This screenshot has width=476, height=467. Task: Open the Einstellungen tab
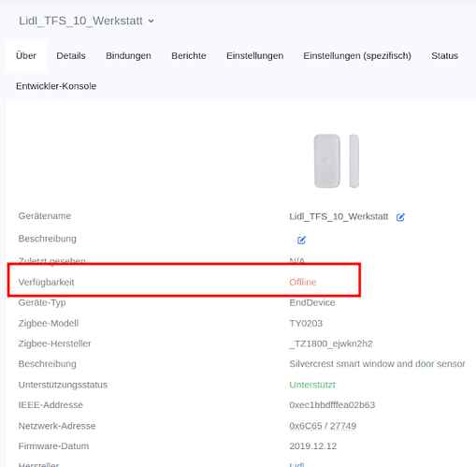pyautogui.click(x=254, y=56)
